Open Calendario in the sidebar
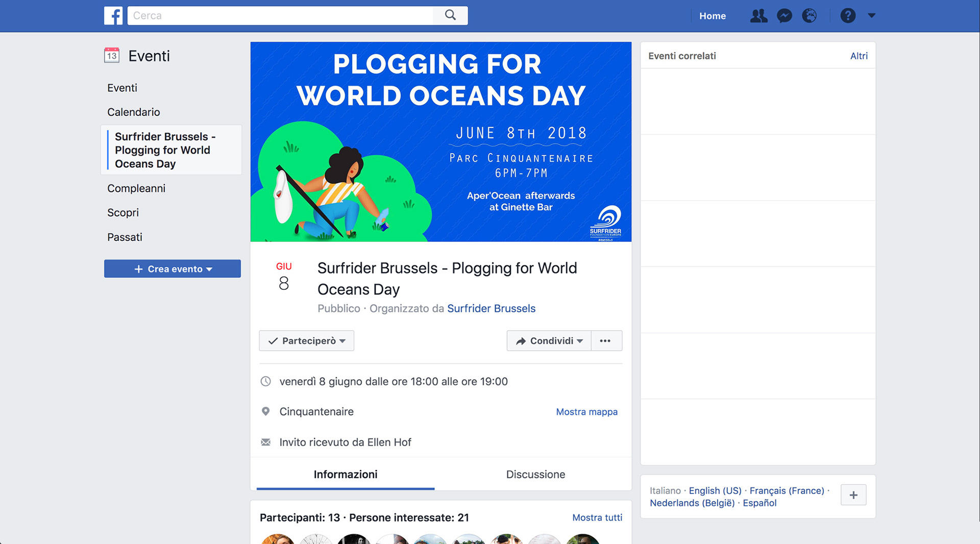 tap(133, 112)
